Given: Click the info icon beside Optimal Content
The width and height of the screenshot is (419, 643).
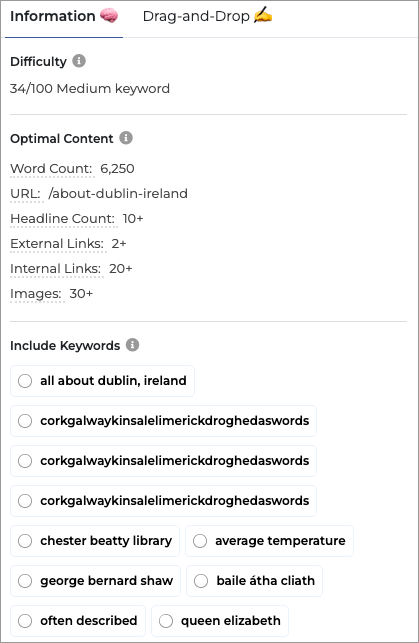Looking at the screenshot, I should coord(126,138).
